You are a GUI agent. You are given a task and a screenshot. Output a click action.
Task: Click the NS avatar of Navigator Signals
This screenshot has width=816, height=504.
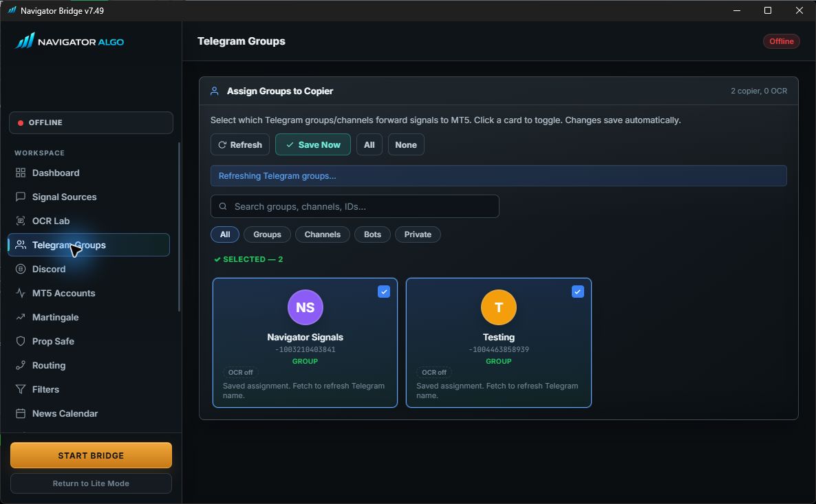tap(305, 307)
